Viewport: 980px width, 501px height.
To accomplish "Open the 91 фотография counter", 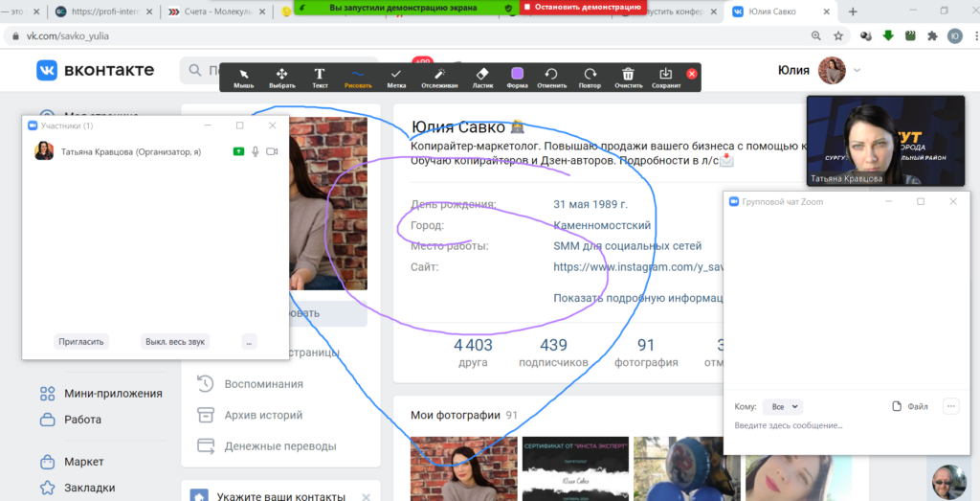I will pyautogui.click(x=646, y=353).
